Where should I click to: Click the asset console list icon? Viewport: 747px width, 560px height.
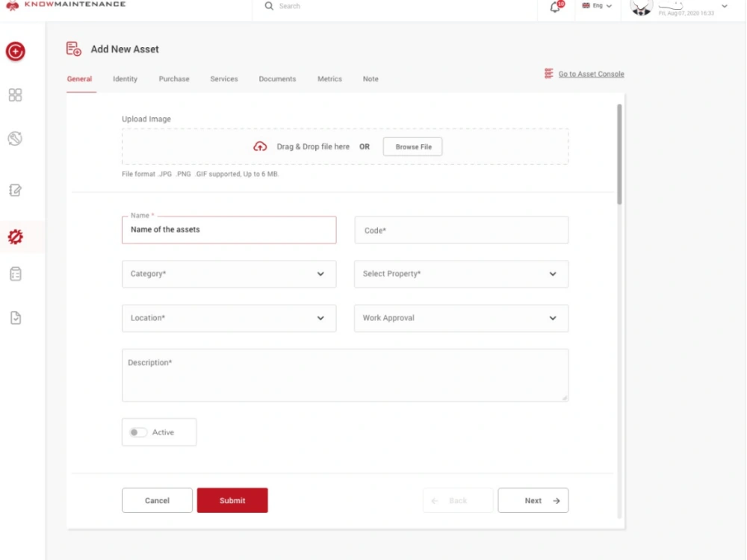pyautogui.click(x=549, y=73)
